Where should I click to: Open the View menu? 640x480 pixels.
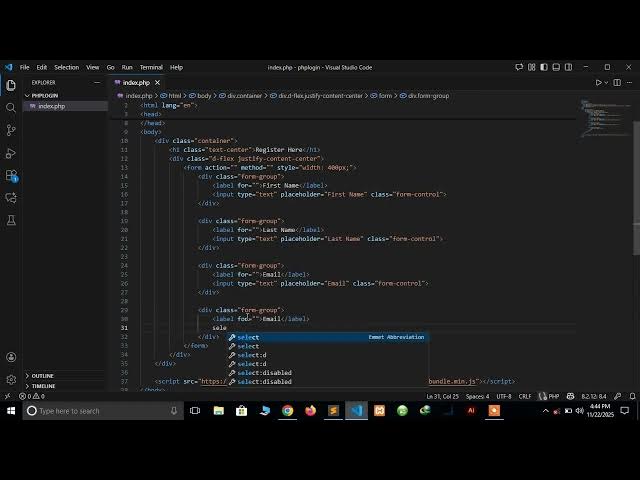point(93,67)
